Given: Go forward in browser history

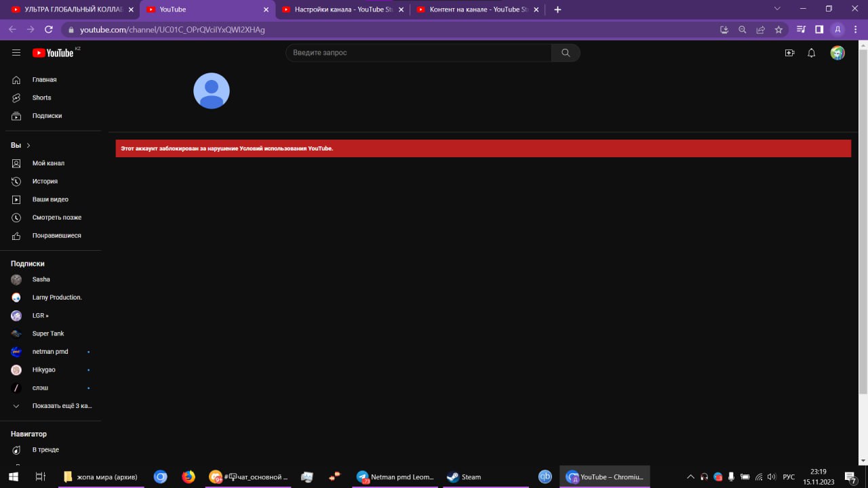Looking at the screenshot, I should click(x=31, y=30).
